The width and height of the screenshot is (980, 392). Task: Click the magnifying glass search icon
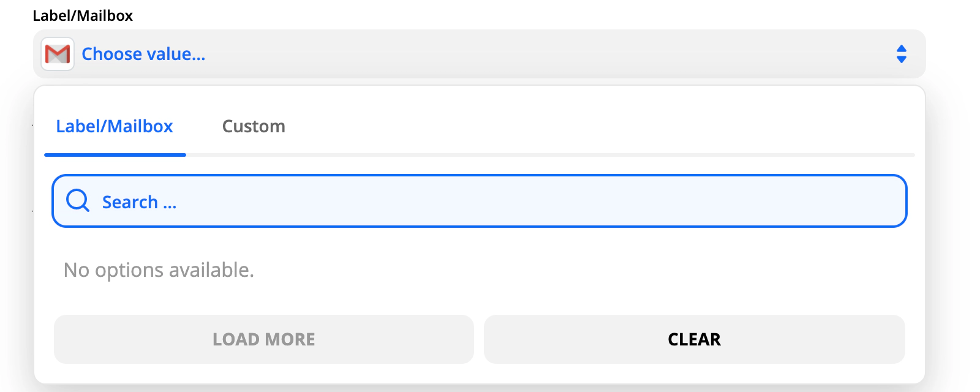78,200
